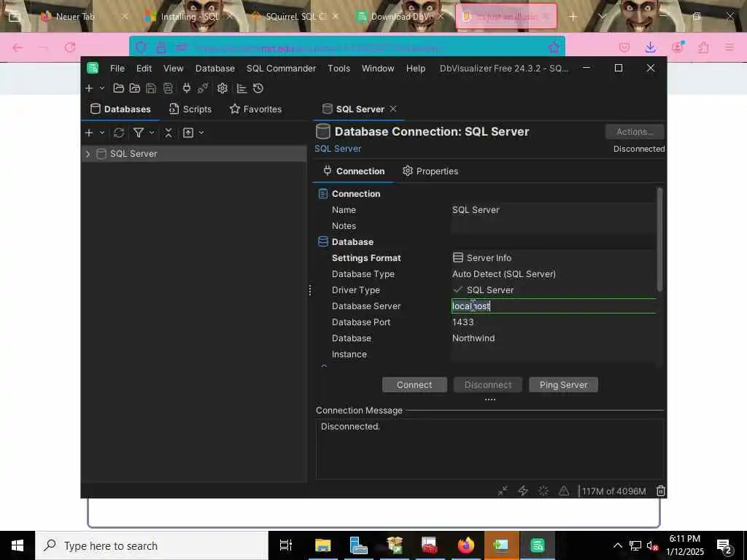
Task: Click the empty Notes field
Action: pyautogui.click(x=553, y=226)
